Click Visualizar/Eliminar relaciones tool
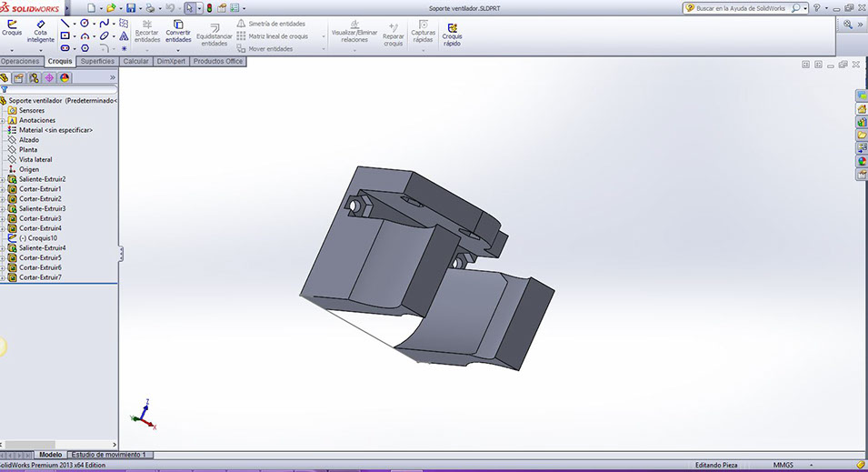 (354, 32)
